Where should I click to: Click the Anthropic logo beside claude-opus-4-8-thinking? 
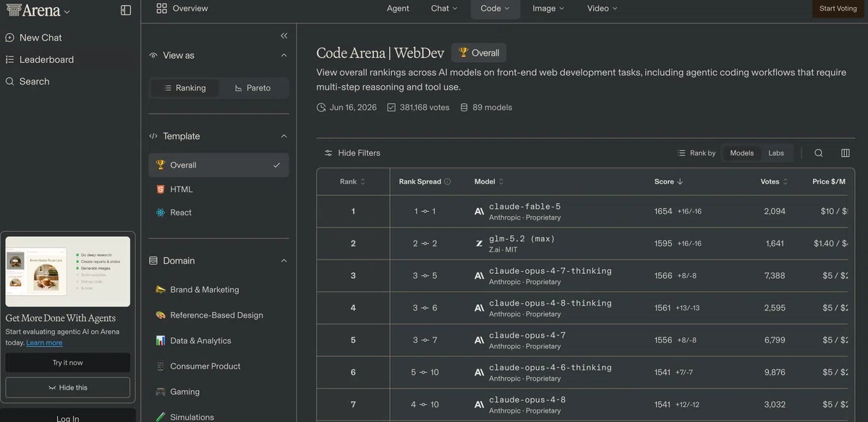pyautogui.click(x=479, y=309)
